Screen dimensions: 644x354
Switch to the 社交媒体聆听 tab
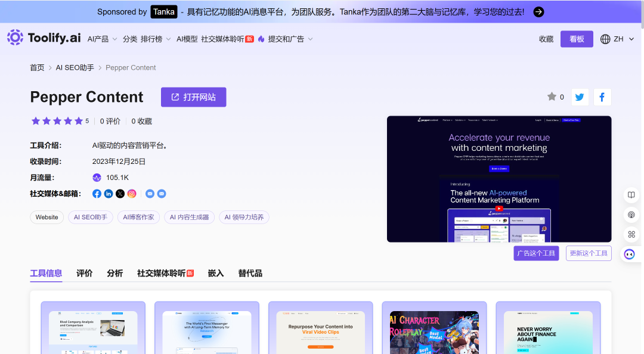coord(165,273)
